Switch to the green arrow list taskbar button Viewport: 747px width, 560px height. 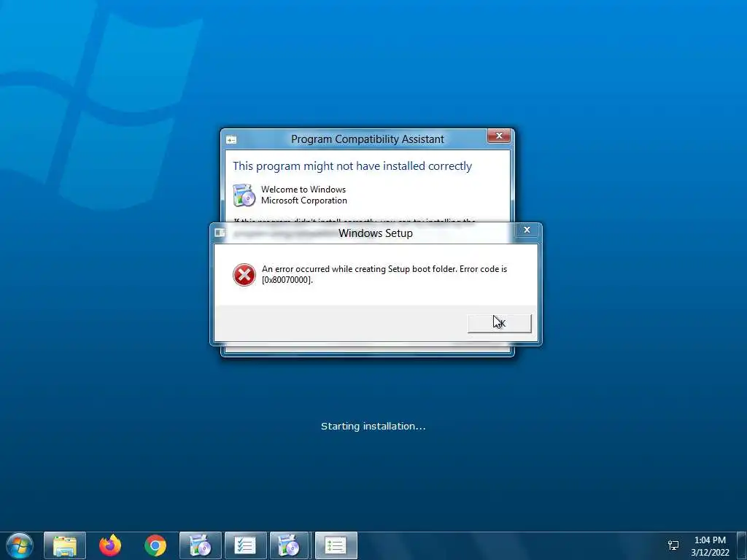[336, 545]
